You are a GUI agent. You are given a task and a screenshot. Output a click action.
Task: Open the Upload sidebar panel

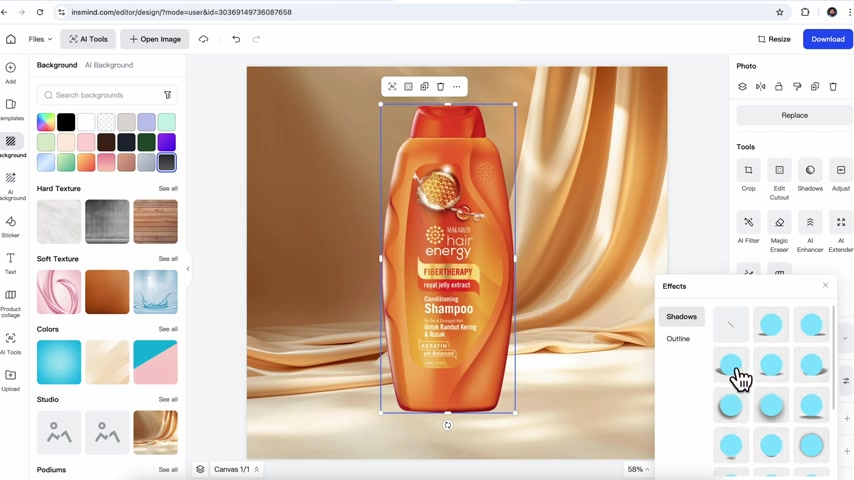click(10, 380)
